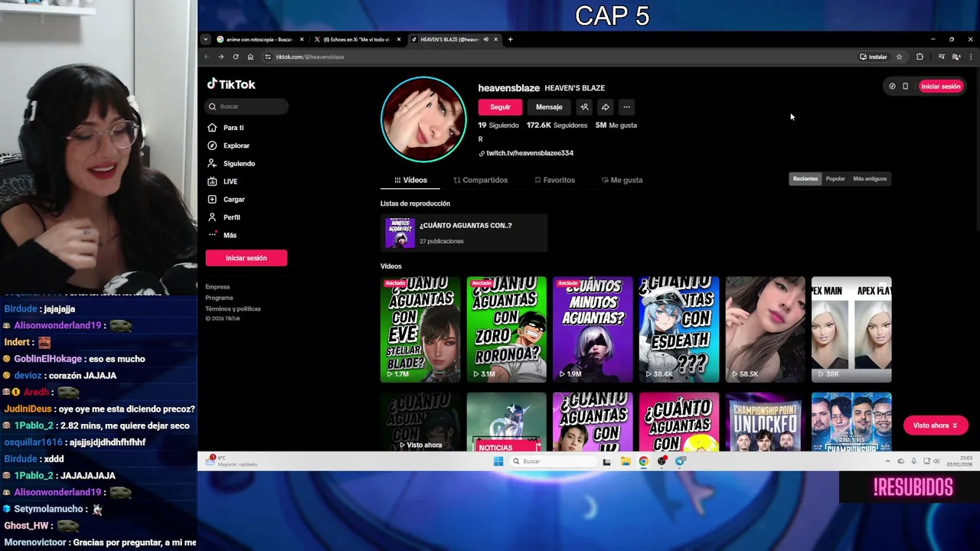The image size is (980, 551).
Task: Click the 19 Siguiendo count
Action: pos(498,125)
